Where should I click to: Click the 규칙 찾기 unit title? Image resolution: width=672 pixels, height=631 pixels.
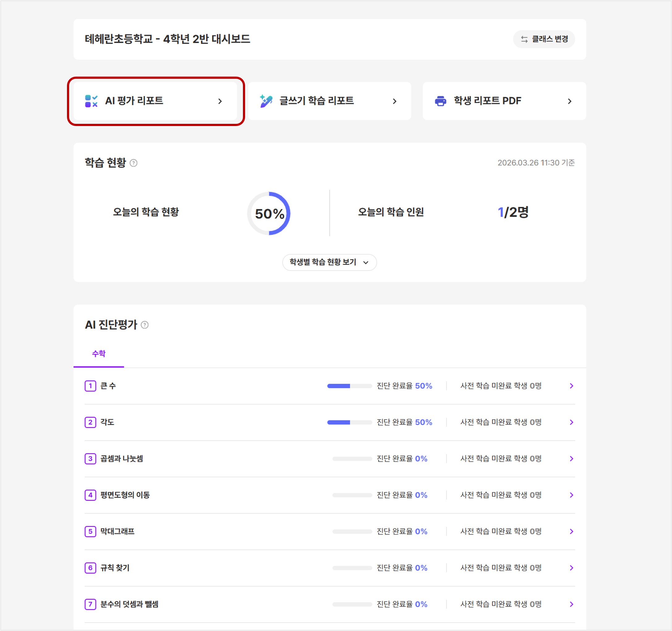tap(115, 568)
